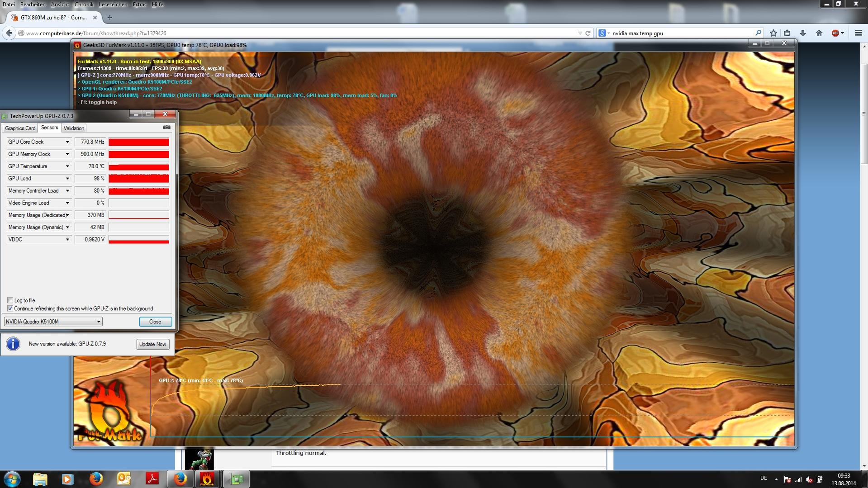The height and width of the screenshot is (488, 868).
Task: Click the Update Now button
Action: (152, 344)
